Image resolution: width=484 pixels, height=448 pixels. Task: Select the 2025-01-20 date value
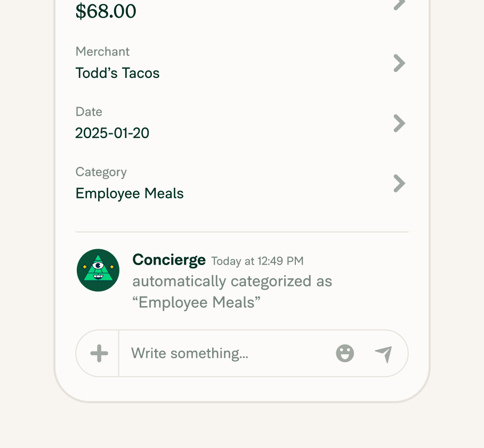(x=112, y=133)
